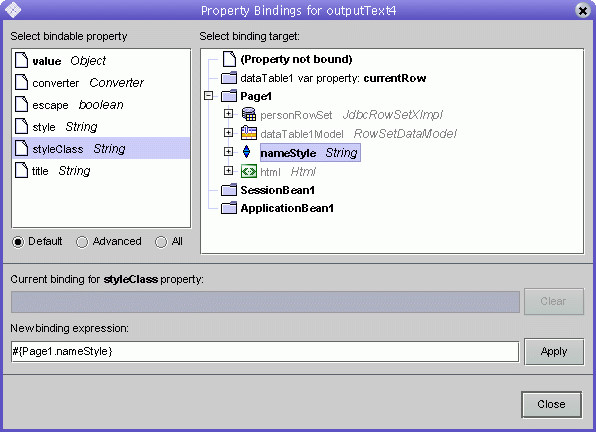Click the document icon beside styleClass String
Screen dimensions: 596x432
(x=21, y=148)
